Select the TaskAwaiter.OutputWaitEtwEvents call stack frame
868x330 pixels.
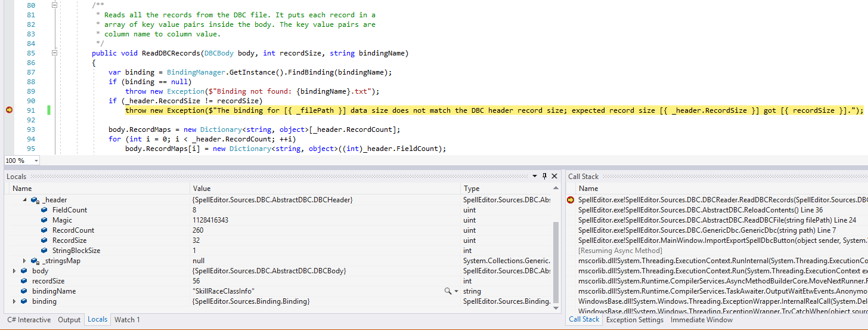(723, 291)
